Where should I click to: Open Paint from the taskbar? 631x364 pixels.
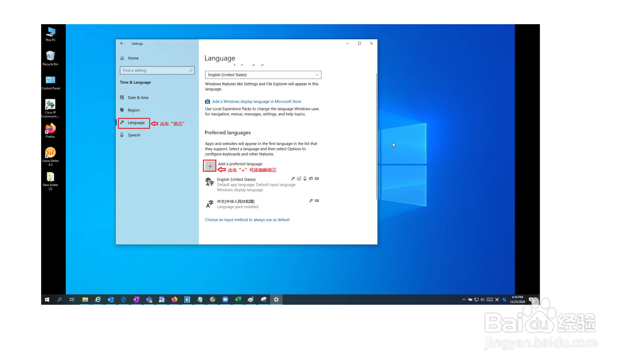tap(251, 300)
